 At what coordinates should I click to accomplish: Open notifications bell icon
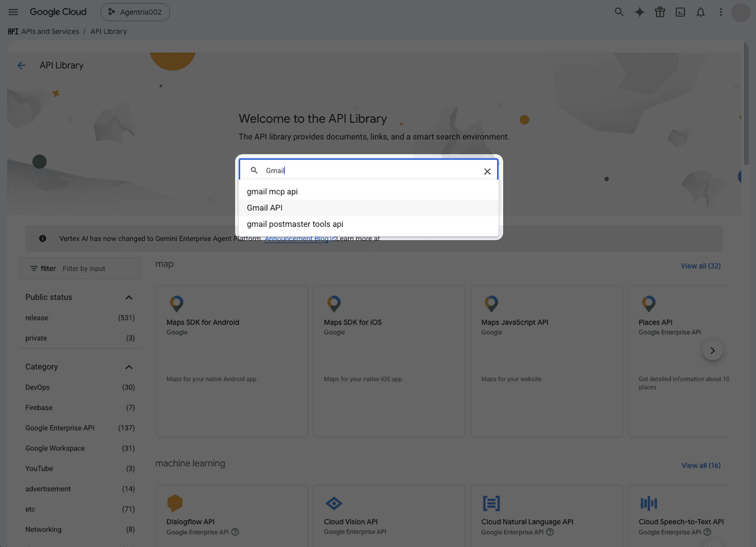click(701, 12)
